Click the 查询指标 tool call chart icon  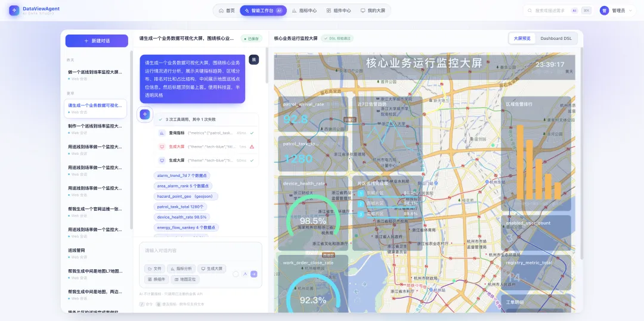162,133
